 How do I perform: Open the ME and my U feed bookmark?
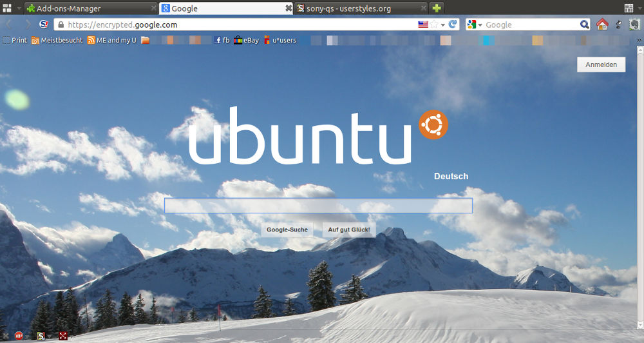(x=111, y=41)
